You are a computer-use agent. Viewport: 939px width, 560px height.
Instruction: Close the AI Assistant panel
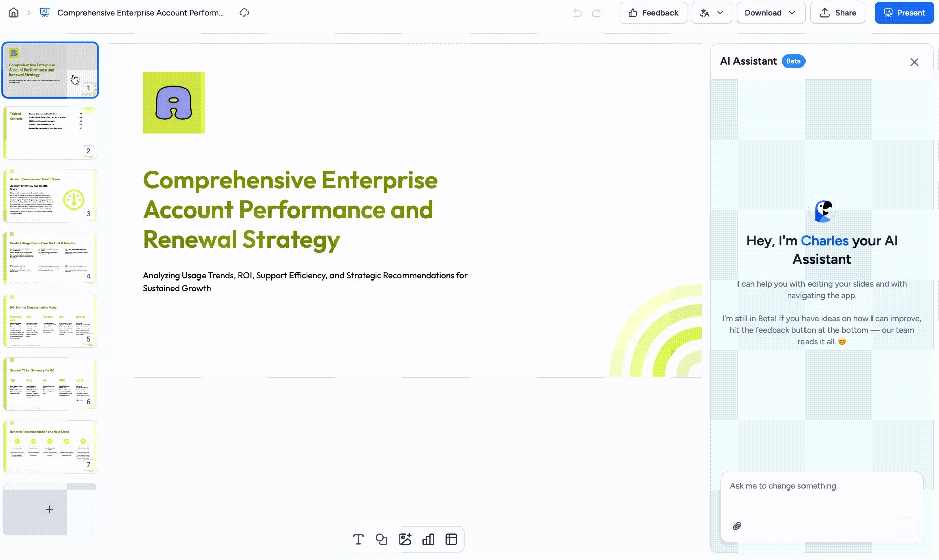tap(914, 62)
